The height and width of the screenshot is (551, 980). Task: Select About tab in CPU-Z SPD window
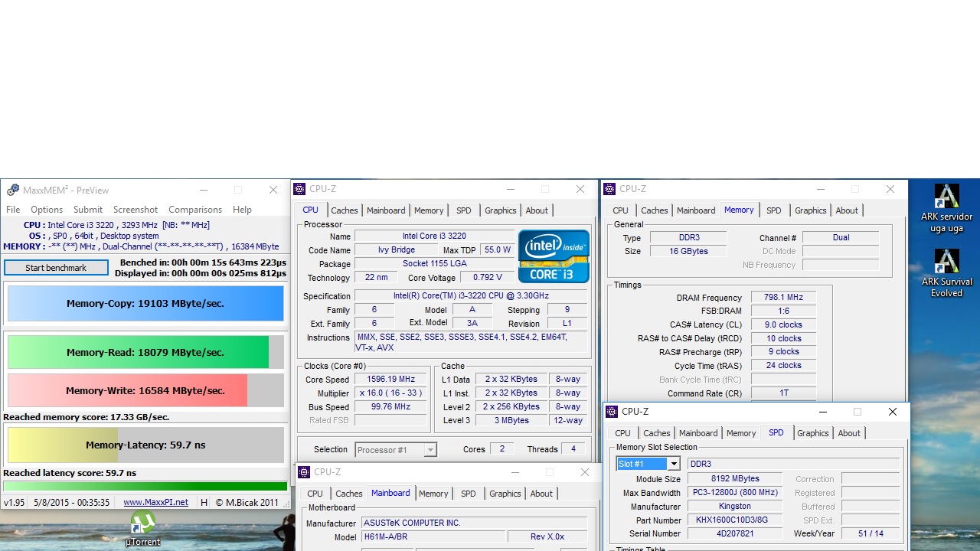pyautogui.click(x=849, y=433)
